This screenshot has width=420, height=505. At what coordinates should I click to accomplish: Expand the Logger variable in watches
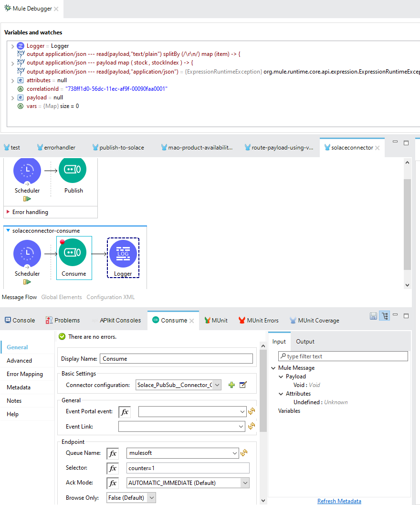(x=12, y=46)
